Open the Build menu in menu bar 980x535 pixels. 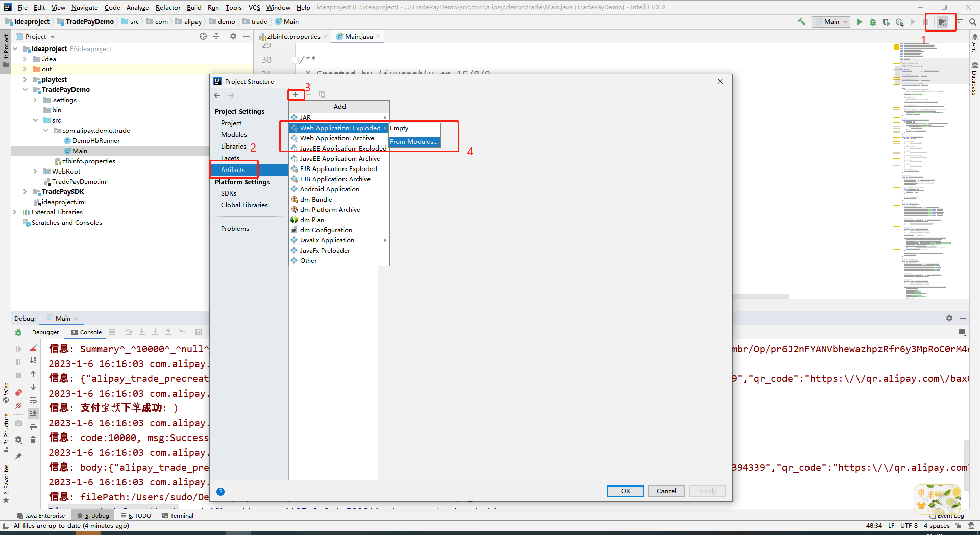[x=194, y=7]
